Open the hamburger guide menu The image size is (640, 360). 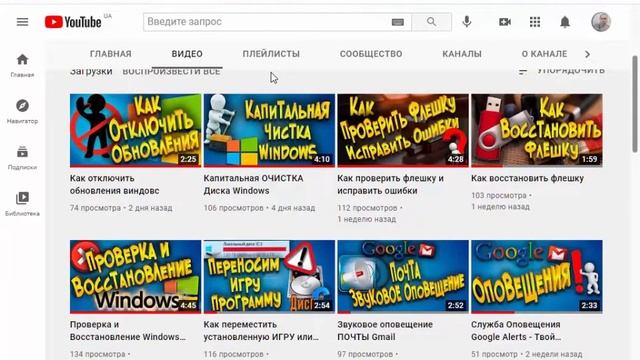click(22, 22)
